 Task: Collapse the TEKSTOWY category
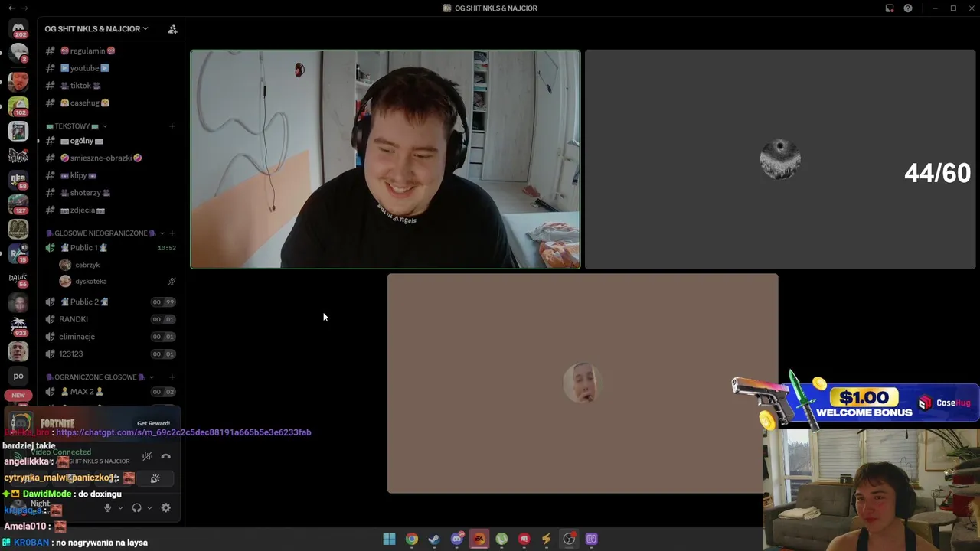pos(76,126)
